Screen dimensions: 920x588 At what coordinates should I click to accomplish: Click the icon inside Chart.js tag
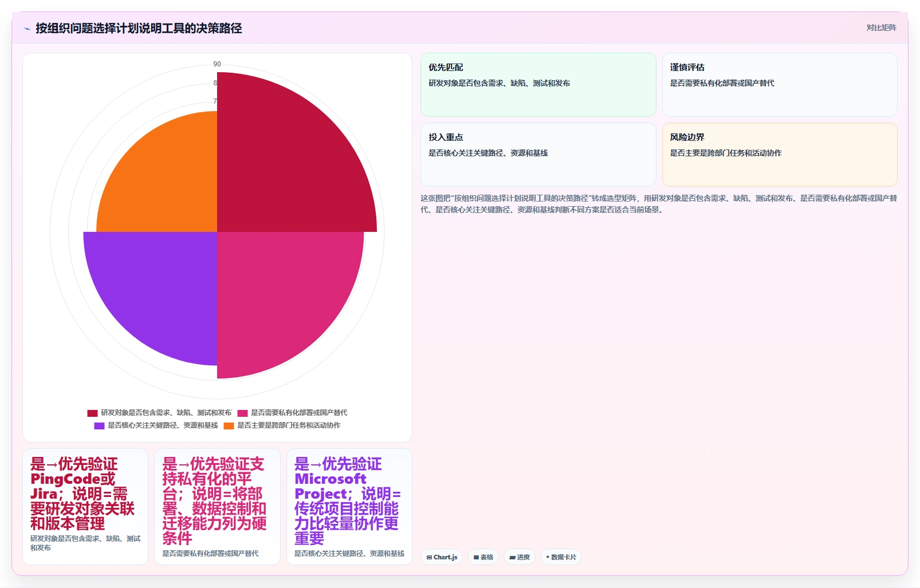tap(430, 557)
